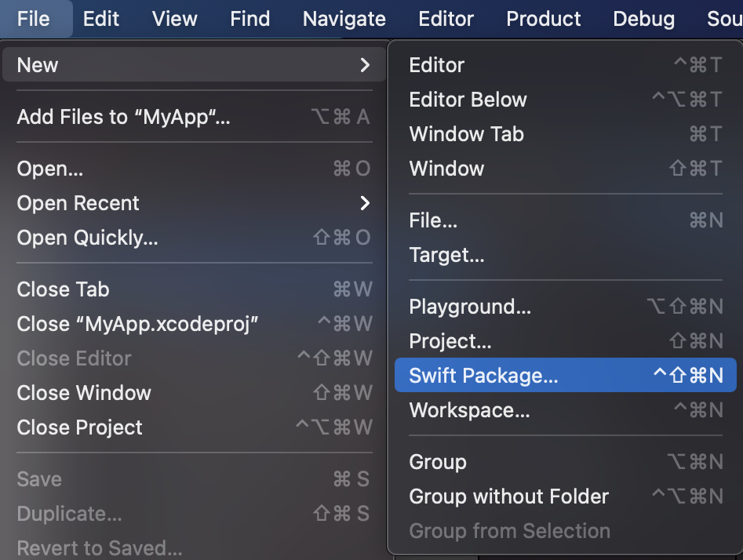Expand the New submenu chevron
The image size is (743, 560).
pyautogui.click(x=364, y=65)
